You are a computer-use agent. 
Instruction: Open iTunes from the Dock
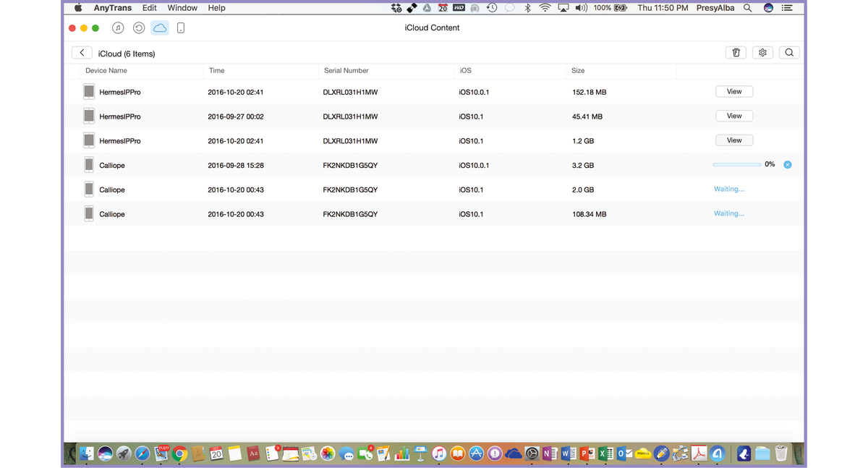click(439, 454)
